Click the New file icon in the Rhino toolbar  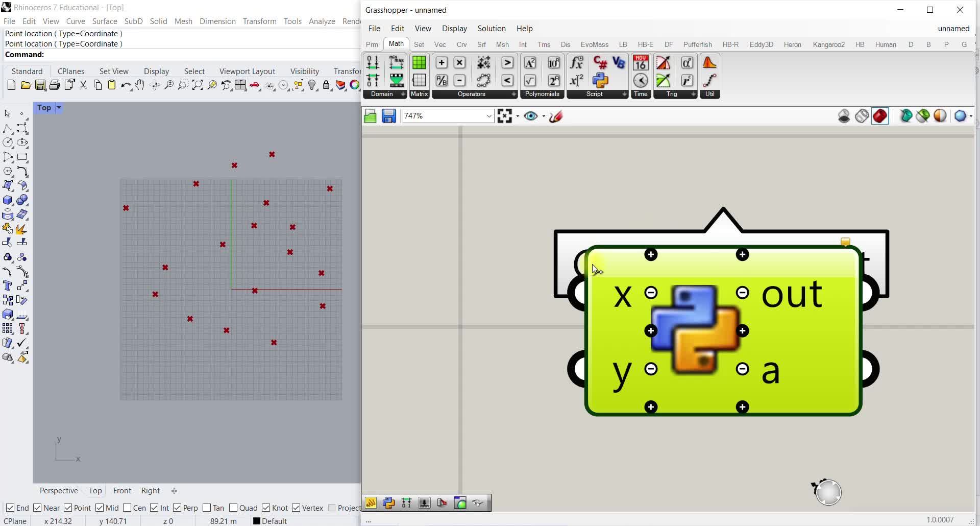pyautogui.click(x=11, y=85)
